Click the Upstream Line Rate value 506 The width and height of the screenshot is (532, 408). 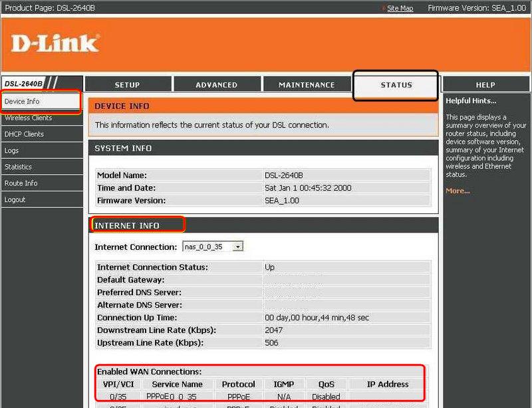[271, 342]
